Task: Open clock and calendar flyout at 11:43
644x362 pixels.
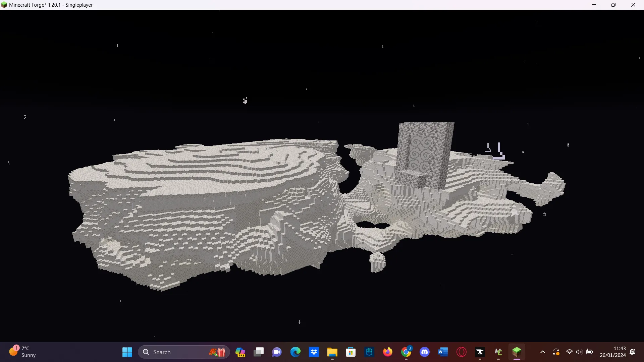Action: click(612, 352)
